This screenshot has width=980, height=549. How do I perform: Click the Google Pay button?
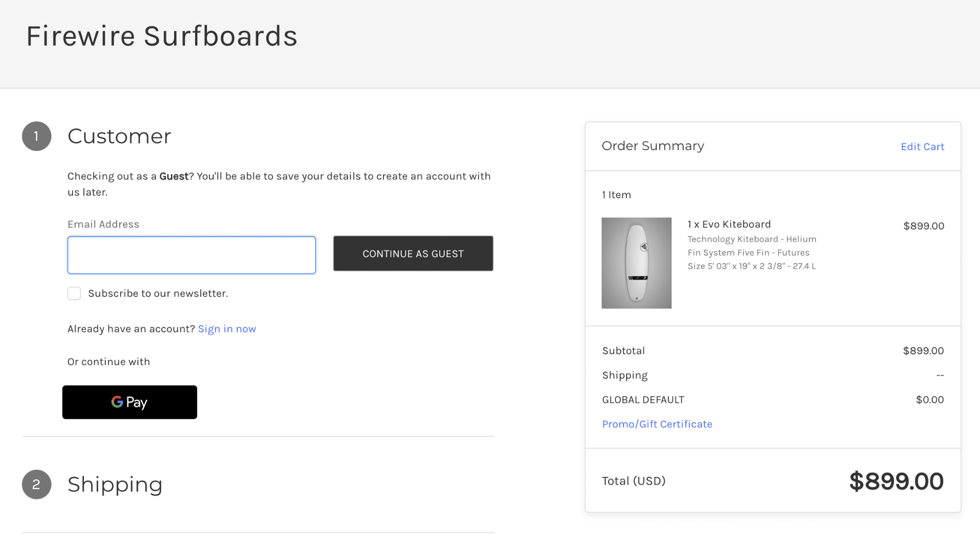click(x=129, y=402)
